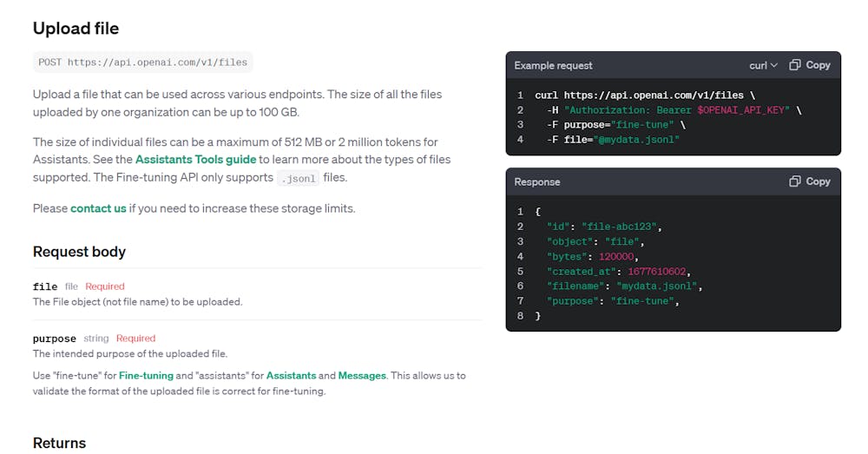Click the Returns section heading

59,443
